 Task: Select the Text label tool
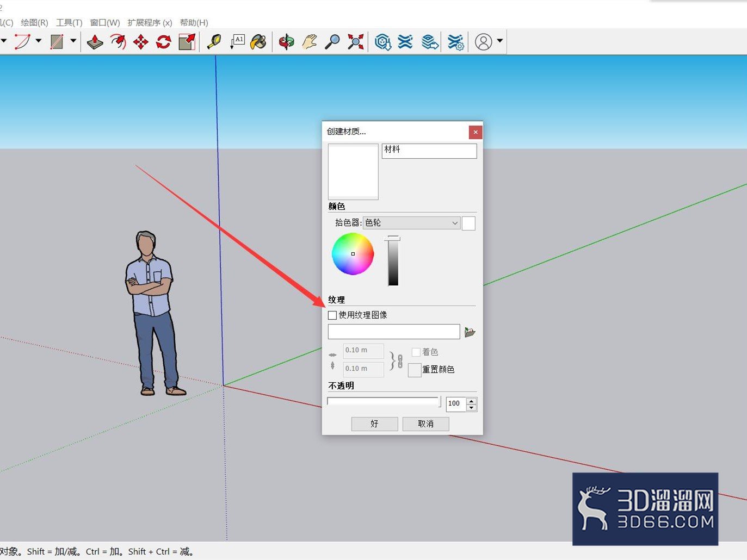[x=237, y=42]
